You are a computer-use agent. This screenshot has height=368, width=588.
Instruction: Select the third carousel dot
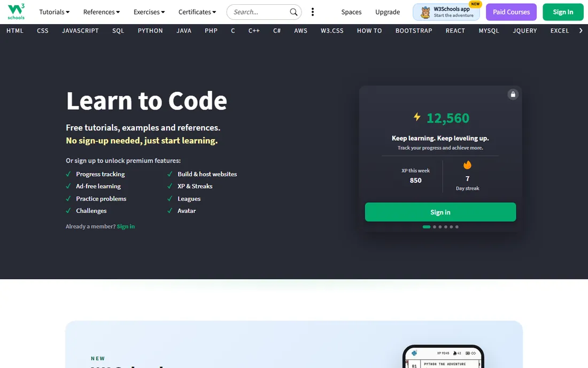440,227
